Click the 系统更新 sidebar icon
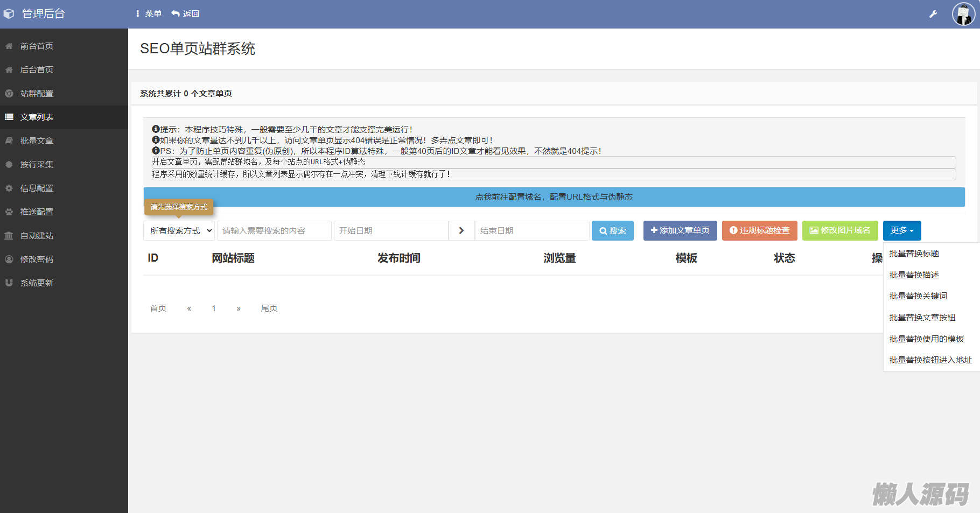The image size is (980, 513). [9, 283]
